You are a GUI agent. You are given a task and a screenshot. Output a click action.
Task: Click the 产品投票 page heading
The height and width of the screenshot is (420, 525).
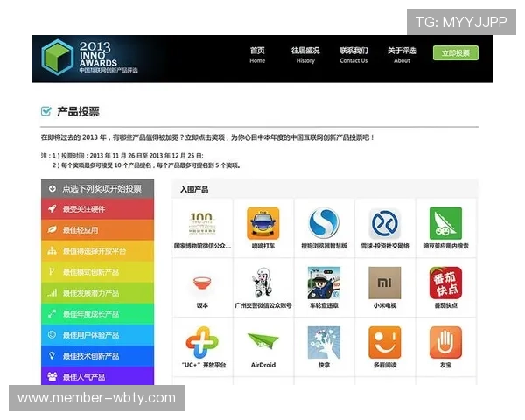[x=78, y=111]
